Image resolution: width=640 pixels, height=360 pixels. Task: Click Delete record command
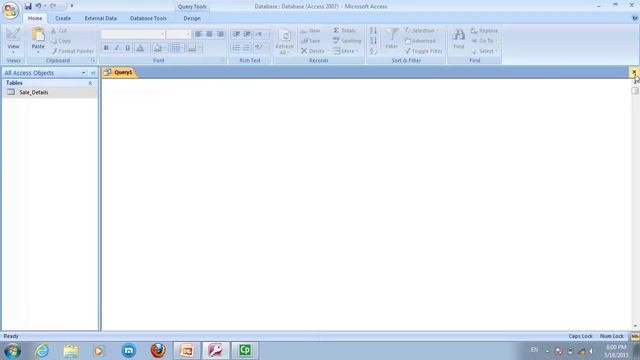coord(313,51)
